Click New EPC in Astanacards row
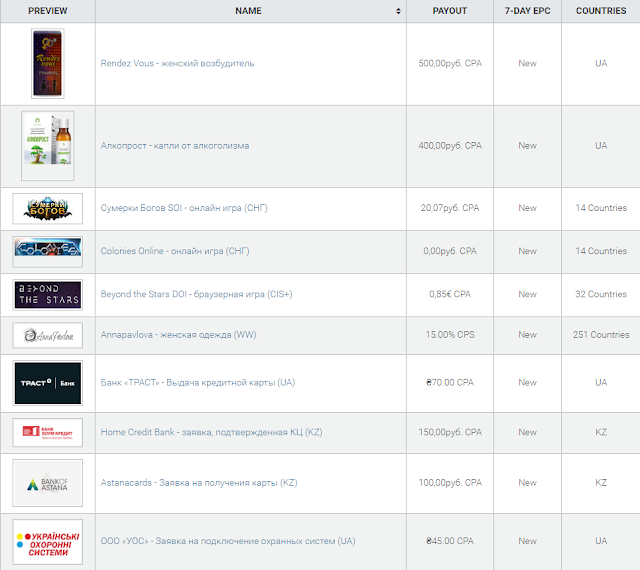The width and height of the screenshot is (640, 570). point(527,483)
